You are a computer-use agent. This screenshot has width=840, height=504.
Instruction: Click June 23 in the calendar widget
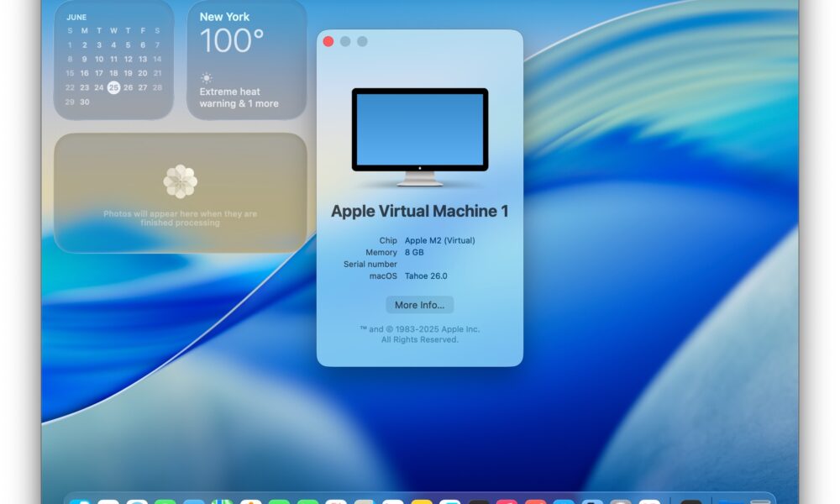pyautogui.click(x=85, y=87)
